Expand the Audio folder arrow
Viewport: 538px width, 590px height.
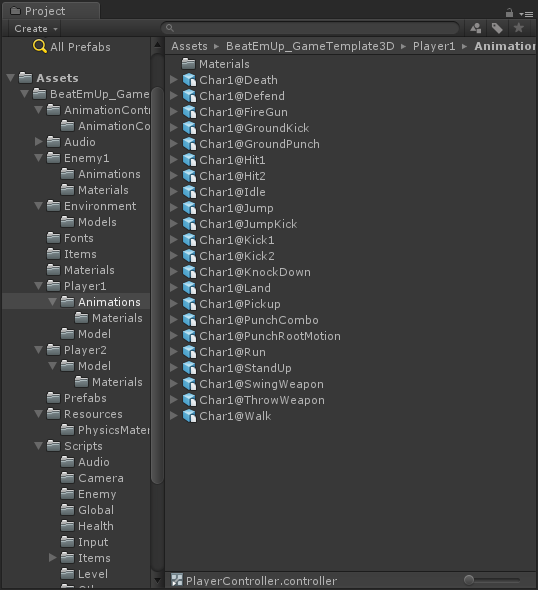(38, 141)
